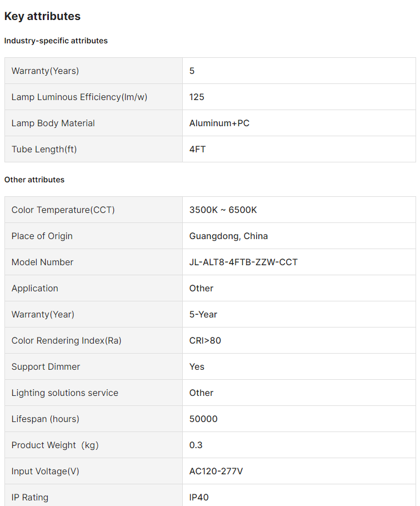Click the 3500K ~ 6500K value
The image size is (420, 506).
tap(223, 210)
